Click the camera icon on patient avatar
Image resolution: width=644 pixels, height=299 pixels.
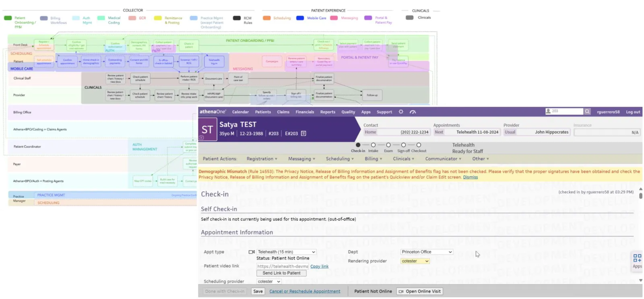[202, 137]
